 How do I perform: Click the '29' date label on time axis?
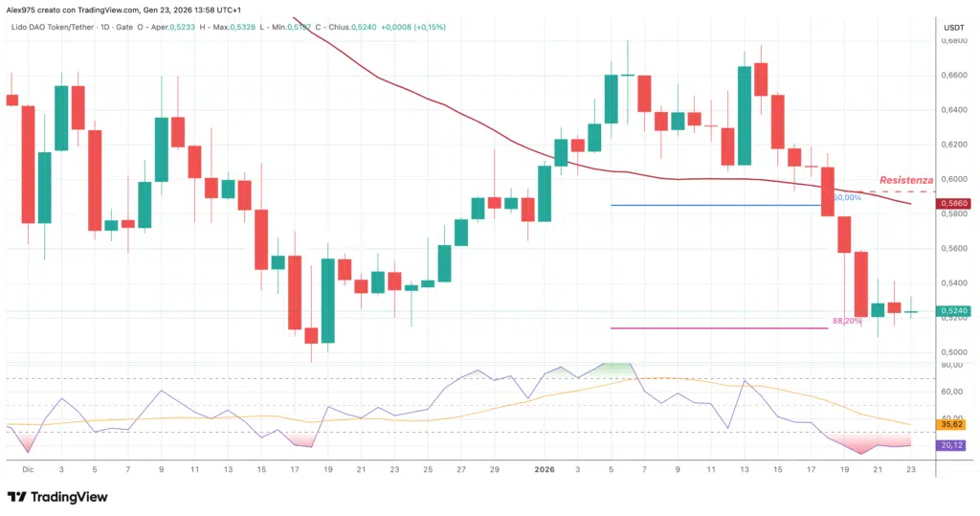pyautogui.click(x=494, y=470)
